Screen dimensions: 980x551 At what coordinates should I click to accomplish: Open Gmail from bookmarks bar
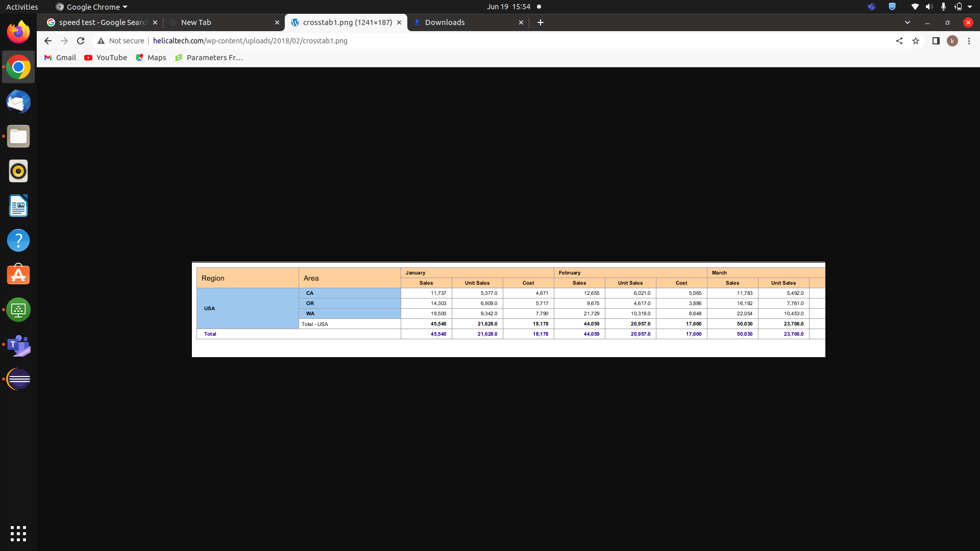click(60, 58)
